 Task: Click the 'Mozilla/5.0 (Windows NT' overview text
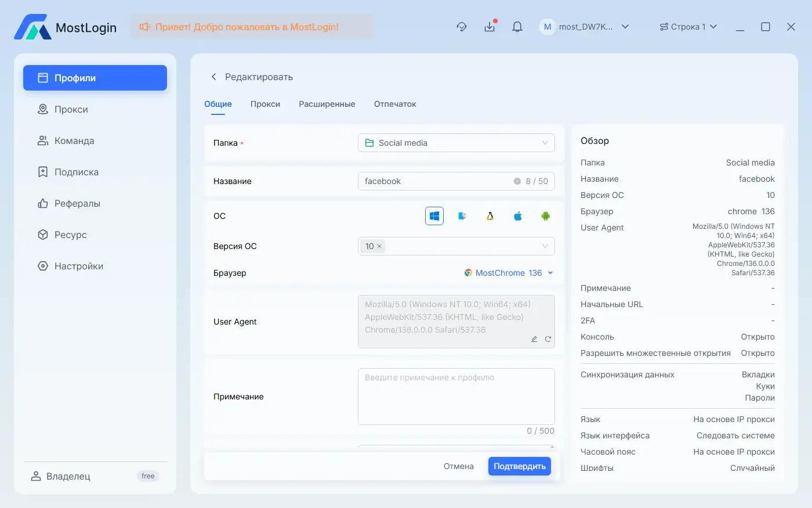point(734,226)
